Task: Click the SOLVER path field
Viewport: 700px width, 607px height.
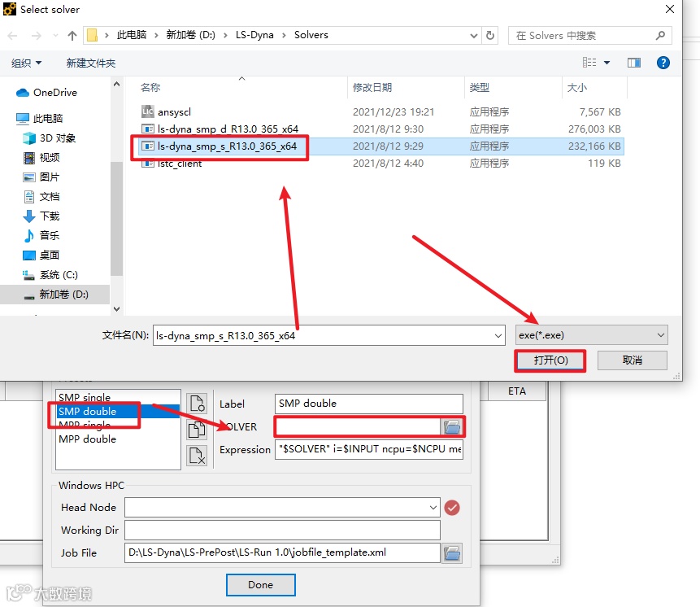Action: coord(358,427)
